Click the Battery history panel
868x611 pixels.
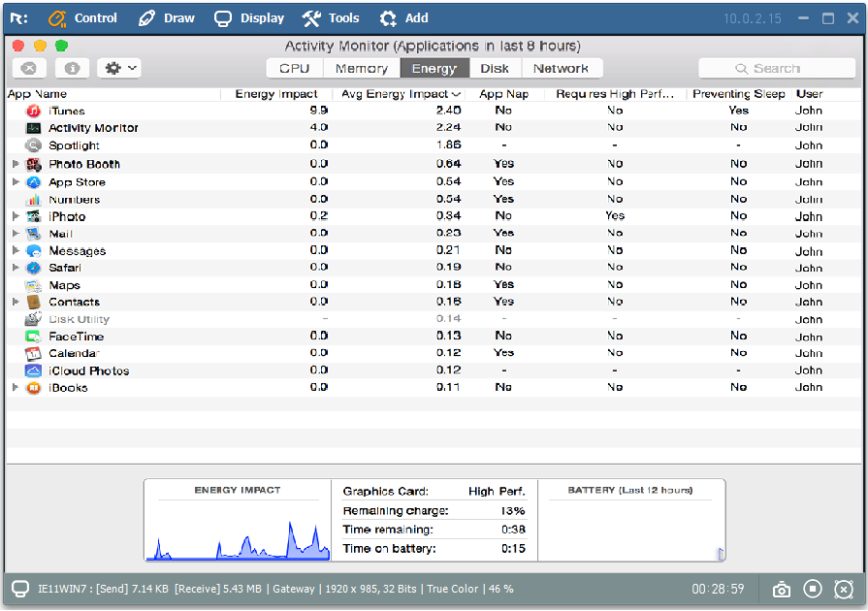point(631,520)
